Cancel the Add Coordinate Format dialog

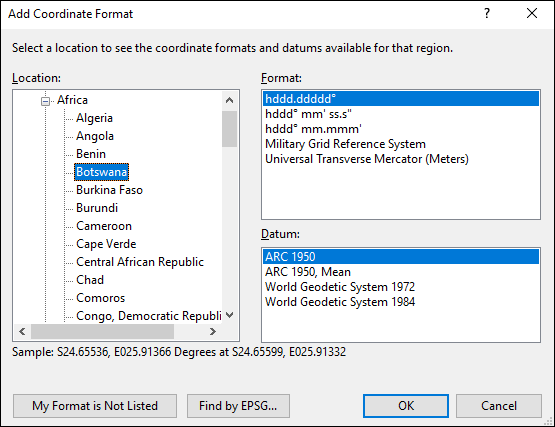[499, 406]
